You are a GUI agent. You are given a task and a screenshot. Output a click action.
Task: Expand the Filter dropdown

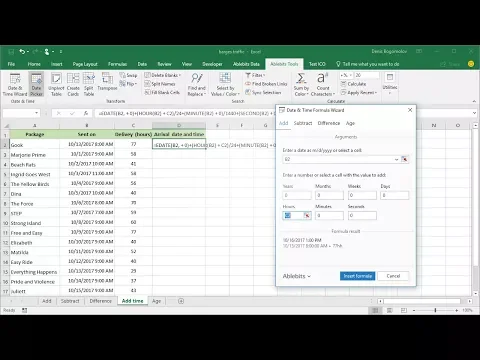(255, 75)
